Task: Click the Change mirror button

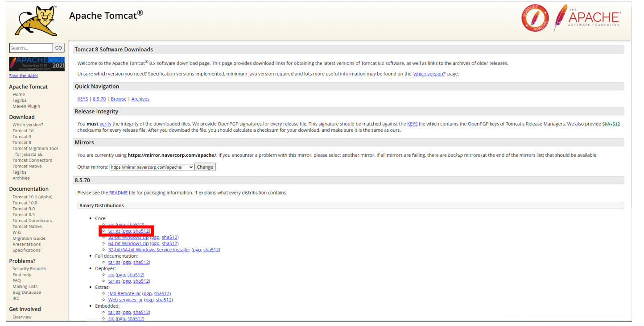Action: [205, 167]
